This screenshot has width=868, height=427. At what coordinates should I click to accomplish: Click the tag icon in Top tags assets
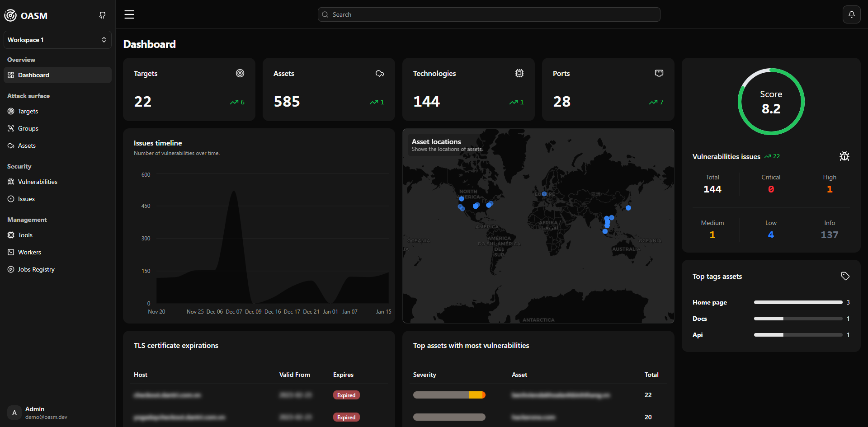click(x=845, y=276)
